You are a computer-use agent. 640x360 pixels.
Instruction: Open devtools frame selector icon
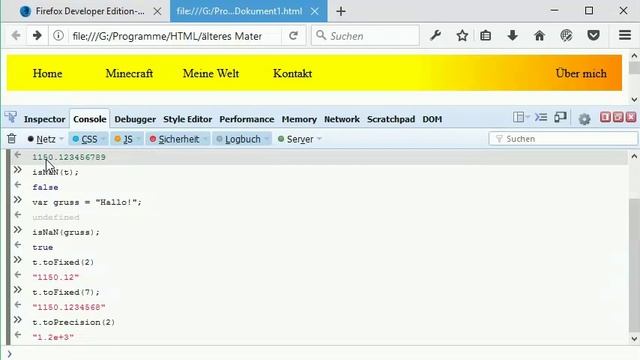(x=520, y=118)
